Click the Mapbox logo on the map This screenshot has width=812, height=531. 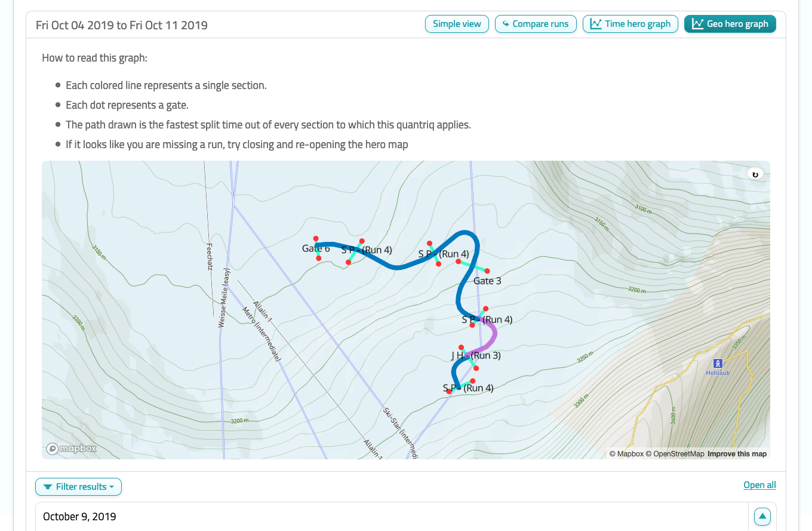coord(72,449)
